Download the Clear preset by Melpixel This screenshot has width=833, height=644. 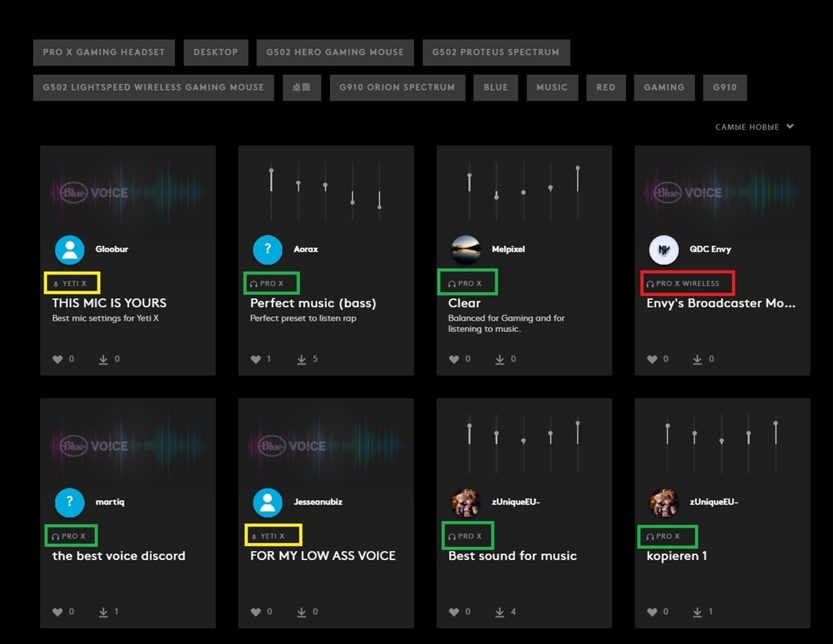[x=499, y=360]
